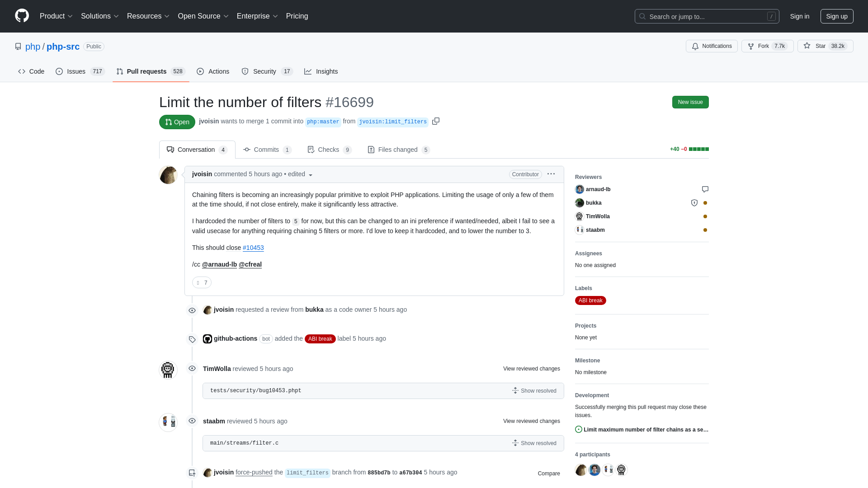Show resolved thread for bug10453.phpt
This screenshot has height=488, width=868.
(534, 391)
